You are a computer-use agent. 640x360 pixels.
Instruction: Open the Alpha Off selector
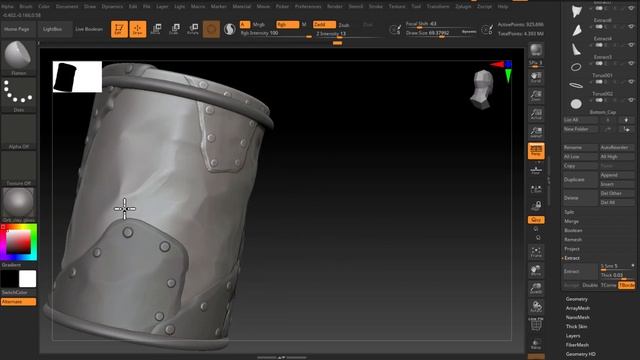tap(18, 132)
